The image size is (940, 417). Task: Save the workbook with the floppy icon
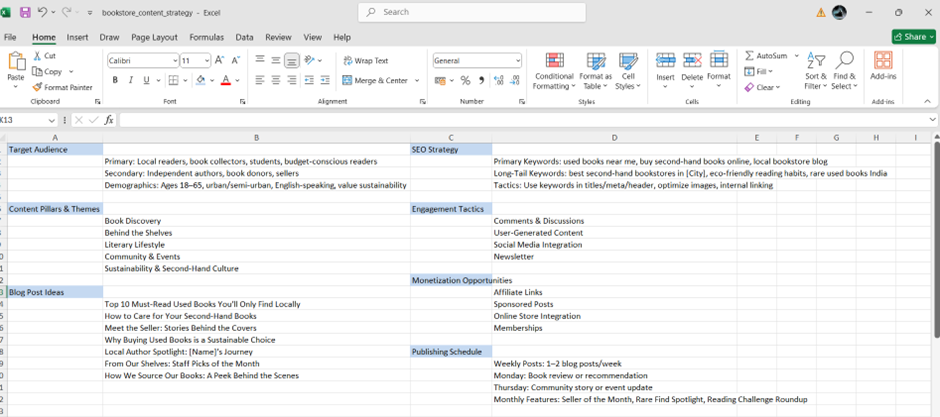(25, 12)
